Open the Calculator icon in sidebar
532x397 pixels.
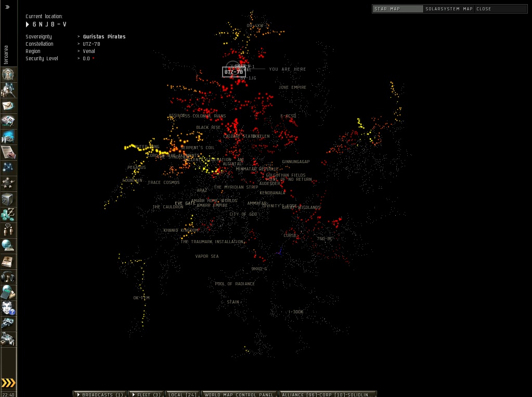(x=8, y=292)
